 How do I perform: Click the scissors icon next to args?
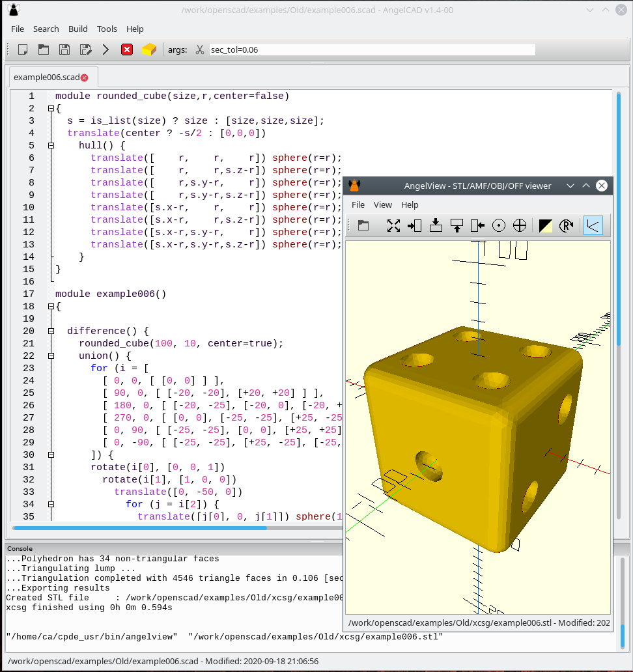pos(199,49)
